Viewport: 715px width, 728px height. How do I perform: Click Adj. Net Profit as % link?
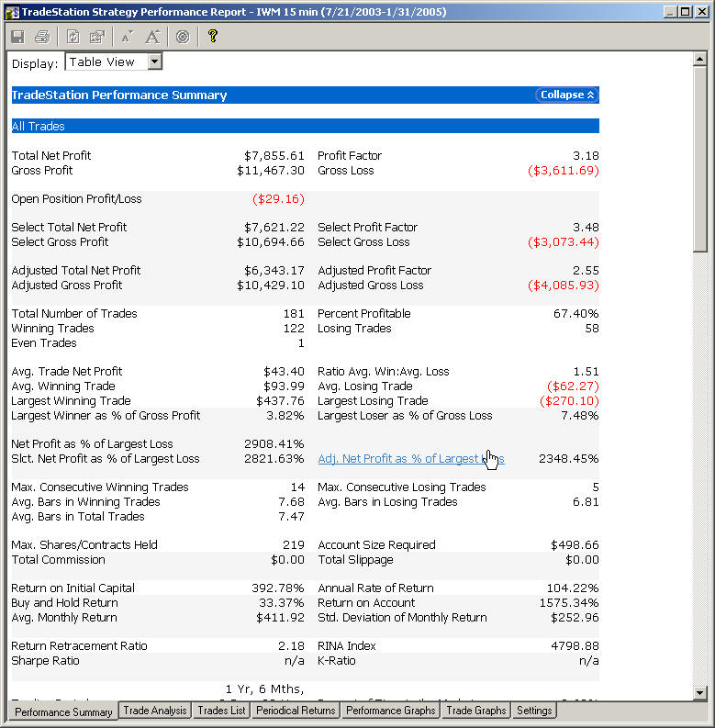pos(411,459)
